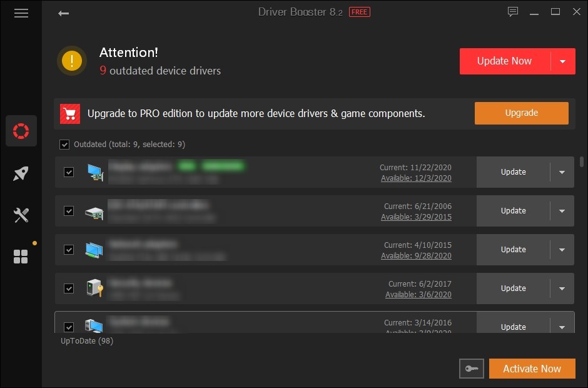Click the 'Current: 6/21/2006' text
The height and width of the screenshot is (388, 588).
coord(418,206)
